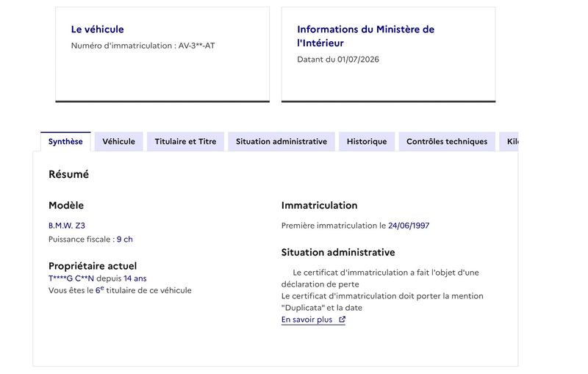The height and width of the screenshot is (374, 588).
Task: Click the Duplicata mention notice text
Action: pos(382,302)
